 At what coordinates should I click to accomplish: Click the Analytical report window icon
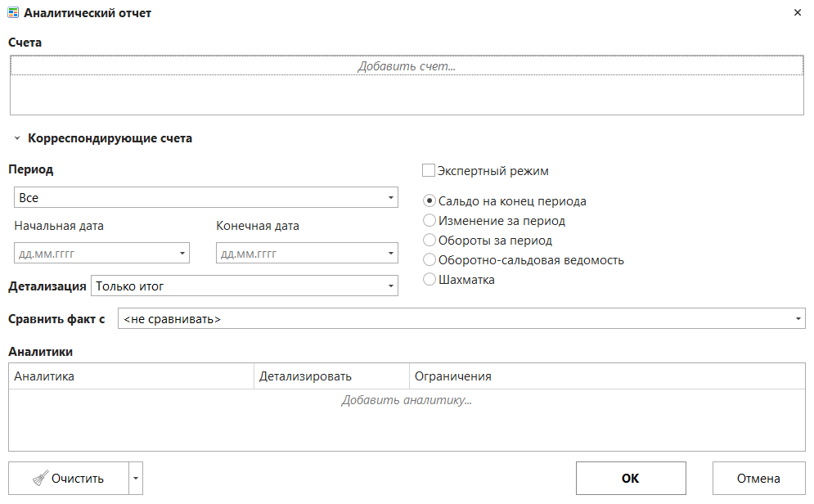tap(13, 13)
